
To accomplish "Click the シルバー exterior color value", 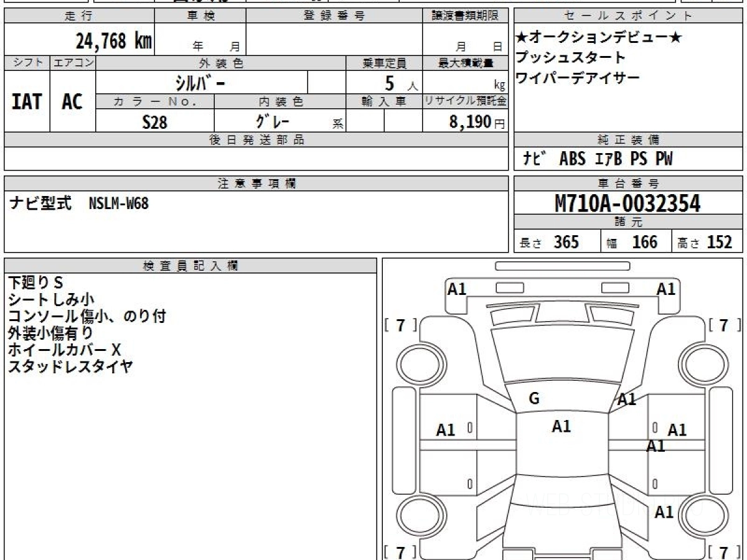I will (200, 82).
